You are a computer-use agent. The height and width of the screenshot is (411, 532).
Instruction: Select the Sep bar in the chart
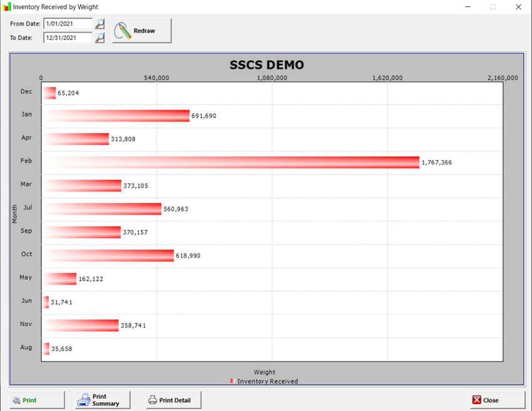coord(82,232)
